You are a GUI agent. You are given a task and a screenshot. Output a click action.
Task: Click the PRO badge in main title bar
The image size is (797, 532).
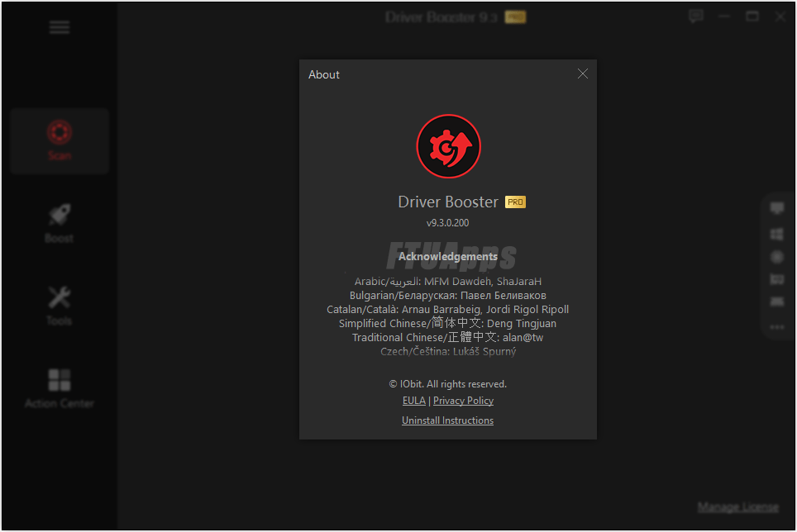(x=515, y=18)
